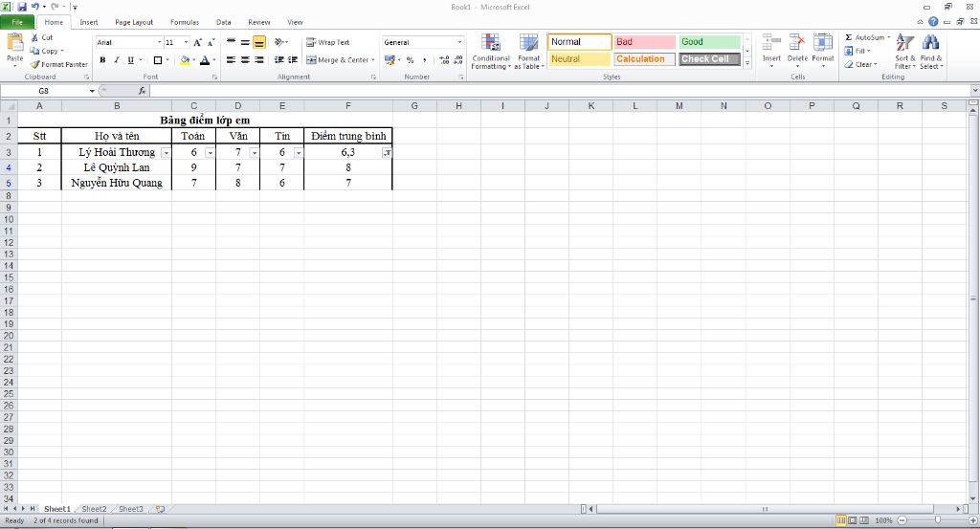The height and width of the screenshot is (529, 980).
Task: Expand Merge & Center dropdown arrow
Action: (x=373, y=60)
